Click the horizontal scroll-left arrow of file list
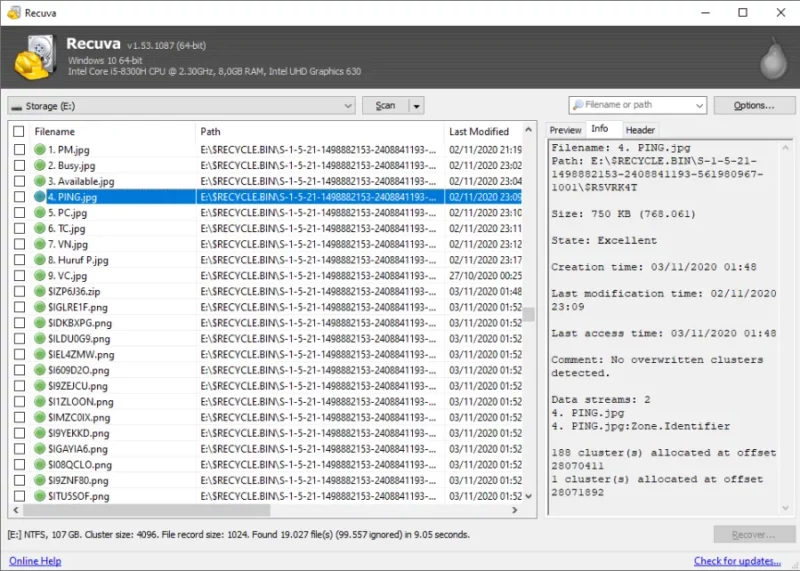This screenshot has width=800, height=571. 16,510
